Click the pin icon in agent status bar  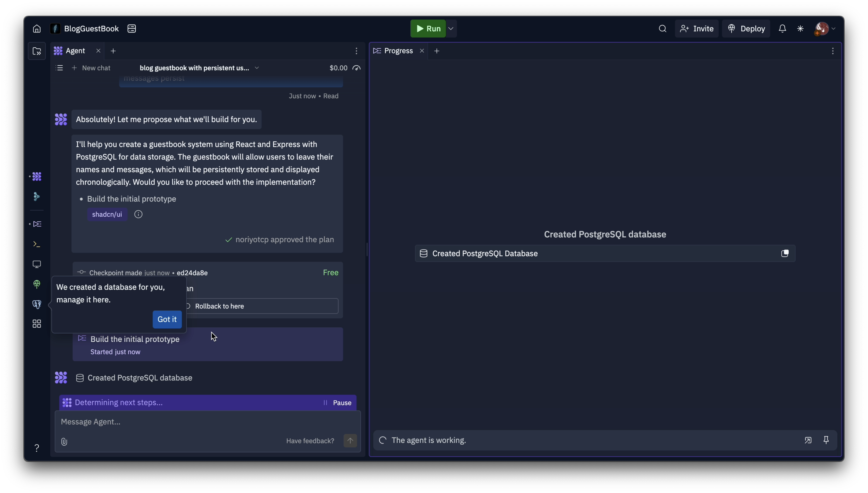pos(826,440)
